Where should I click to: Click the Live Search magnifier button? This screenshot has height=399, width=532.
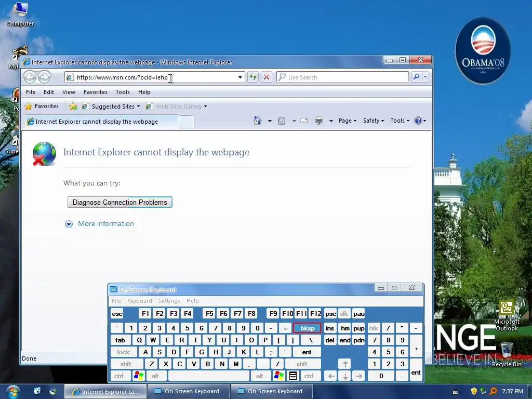tap(416, 77)
